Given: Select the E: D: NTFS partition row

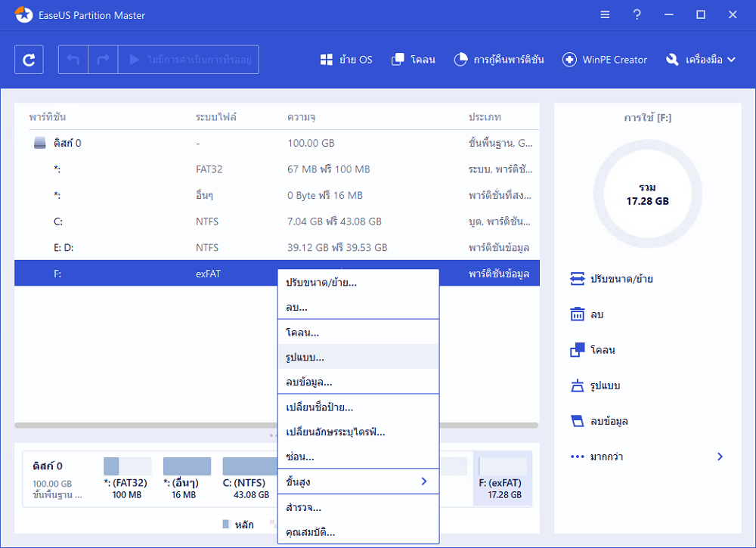Looking at the screenshot, I should point(277,247).
